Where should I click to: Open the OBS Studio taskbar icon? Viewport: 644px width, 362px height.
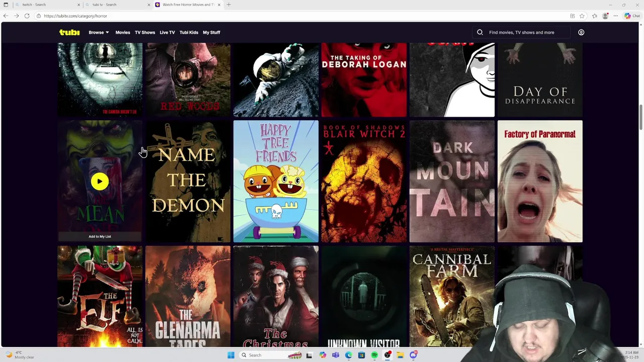click(x=387, y=355)
